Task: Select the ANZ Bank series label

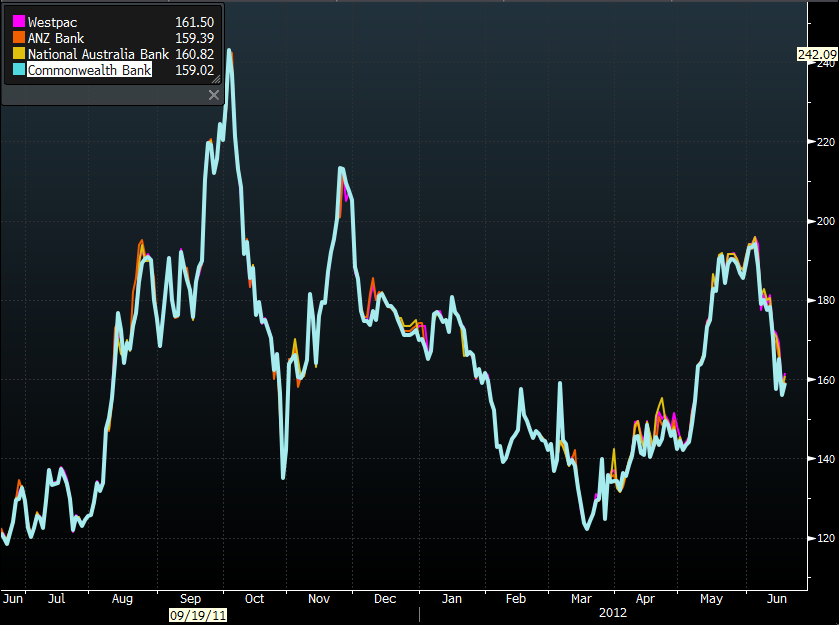Action: pos(56,38)
